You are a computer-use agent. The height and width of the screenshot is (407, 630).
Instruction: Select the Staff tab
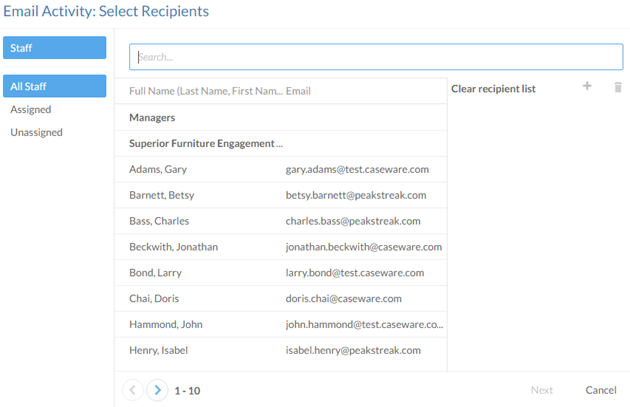point(55,48)
